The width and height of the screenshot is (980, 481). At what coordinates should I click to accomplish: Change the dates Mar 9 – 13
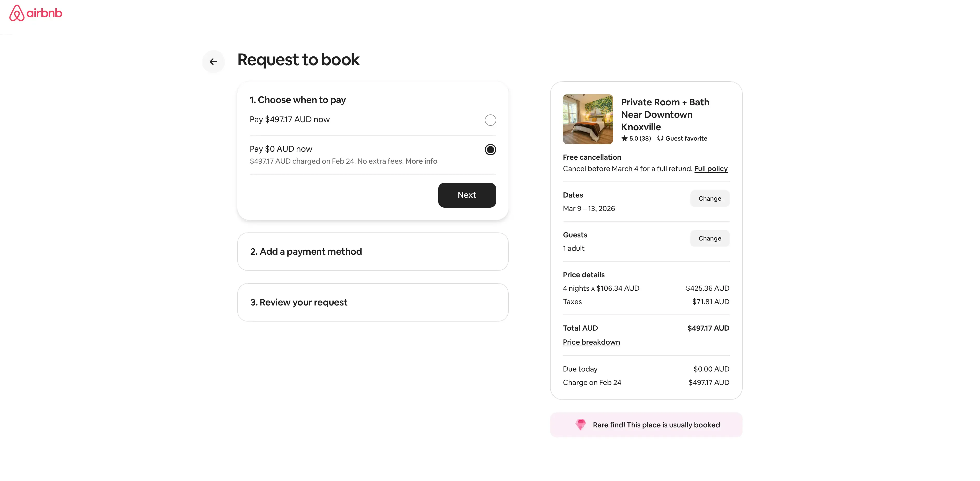pos(710,198)
